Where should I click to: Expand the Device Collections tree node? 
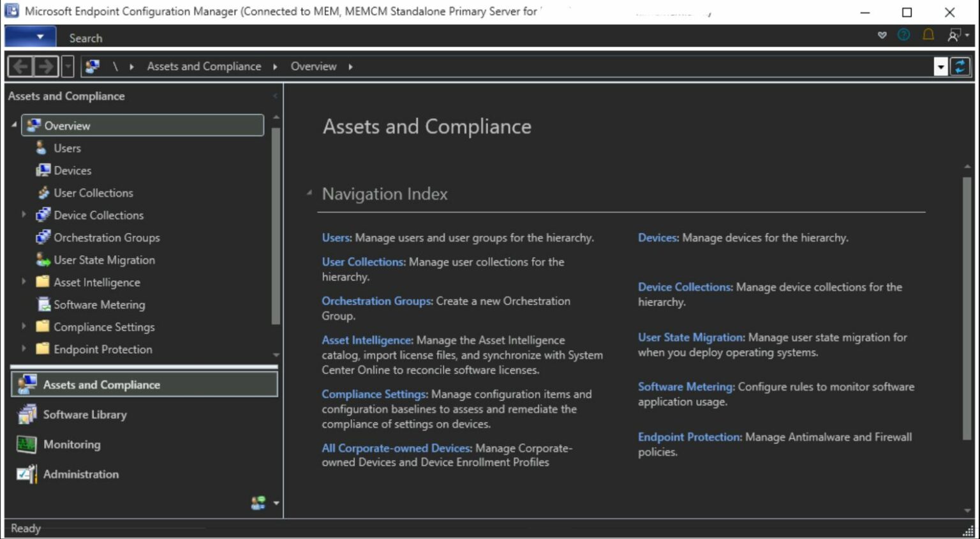point(24,214)
